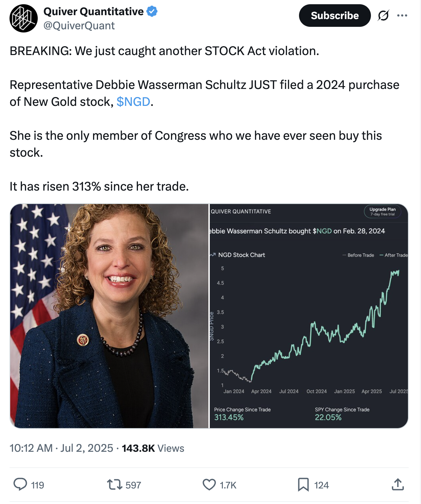Click the 143.8K Views count
Screen dimensions: 421x504
coord(153,448)
